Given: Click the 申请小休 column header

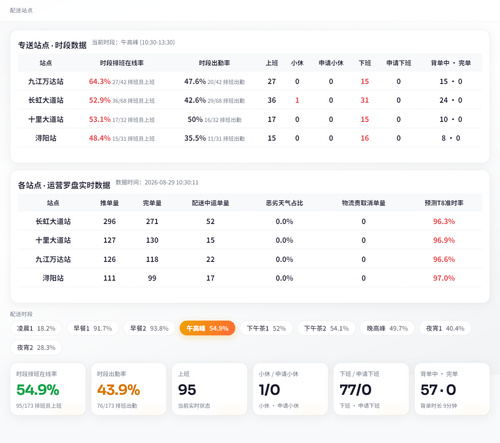Looking at the screenshot, I should click(x=331, y=63).
